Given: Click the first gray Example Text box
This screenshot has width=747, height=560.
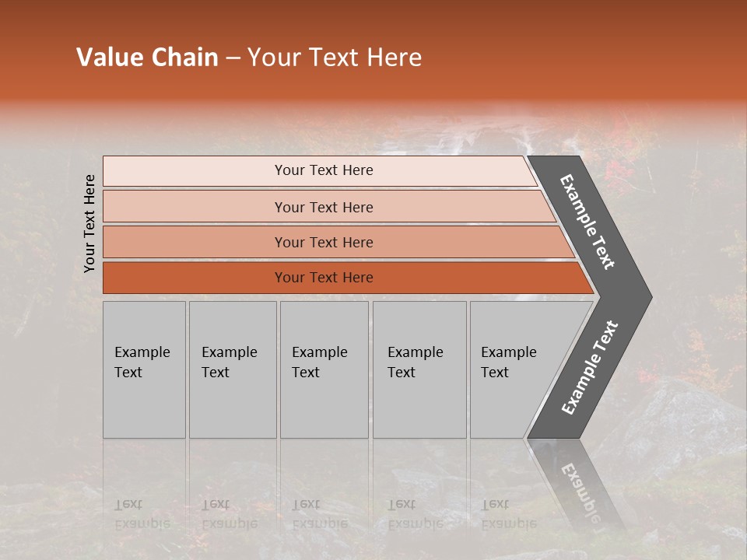Looking at the screenshot, I should [x=144, y=369].
